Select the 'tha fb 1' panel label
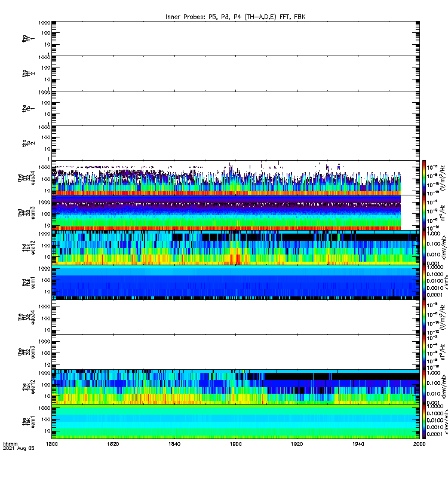448x478 pixels. coord(28,108)
